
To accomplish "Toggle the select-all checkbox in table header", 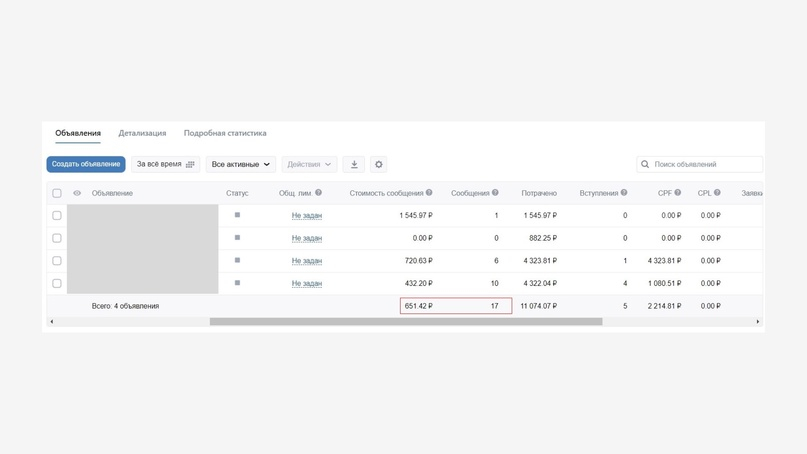I will point(57,193).
